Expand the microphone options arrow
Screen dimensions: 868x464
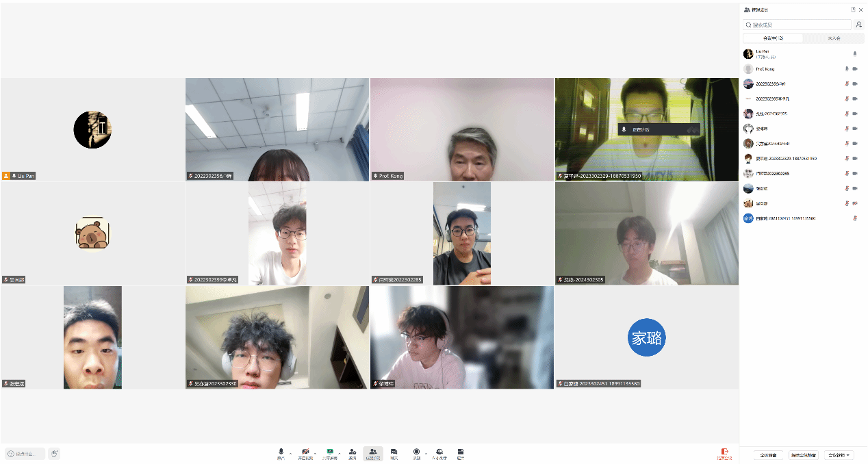click(290, 453)
